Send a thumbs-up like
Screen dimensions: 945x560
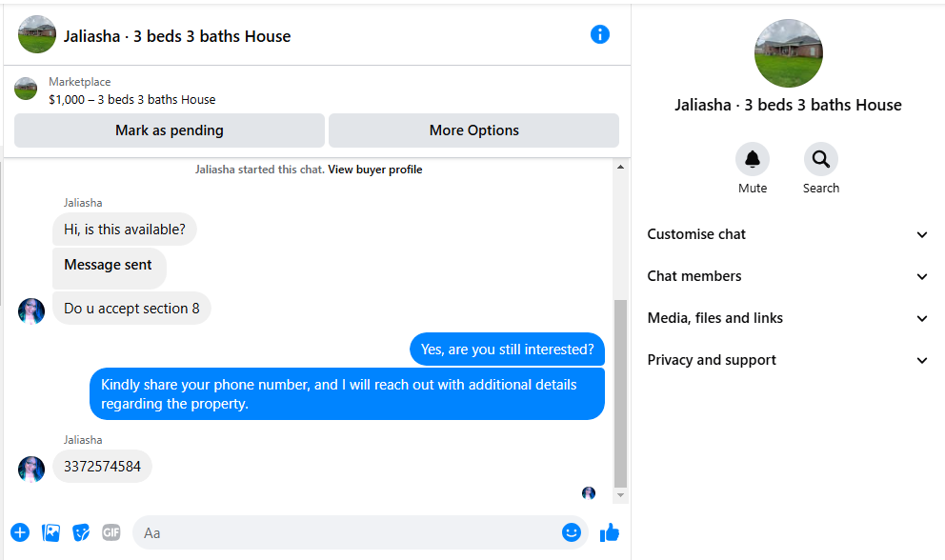point(610,532)
